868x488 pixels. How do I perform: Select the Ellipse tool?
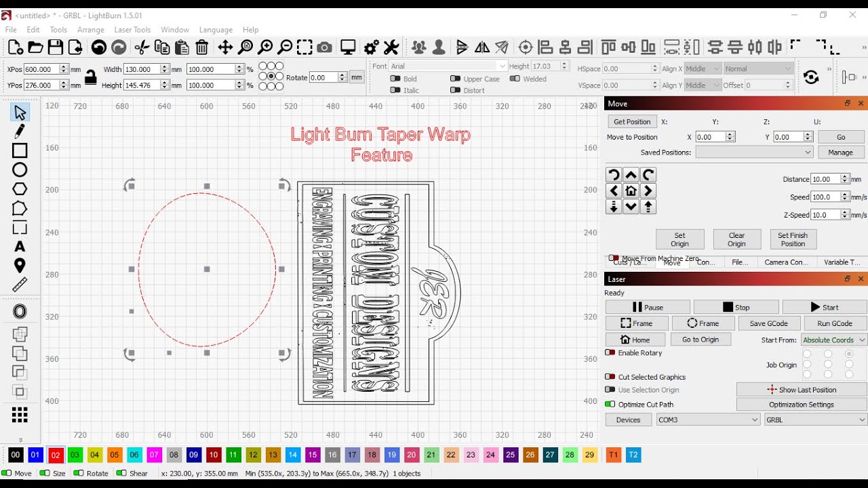[x=20, y=169]
